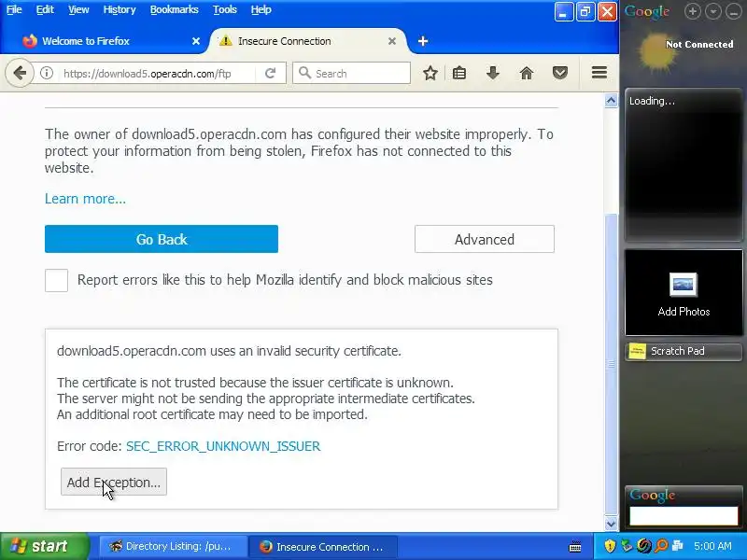Click the Google logo in the sidebar header
Screen dimensions: 747x560
click(647, 12)
